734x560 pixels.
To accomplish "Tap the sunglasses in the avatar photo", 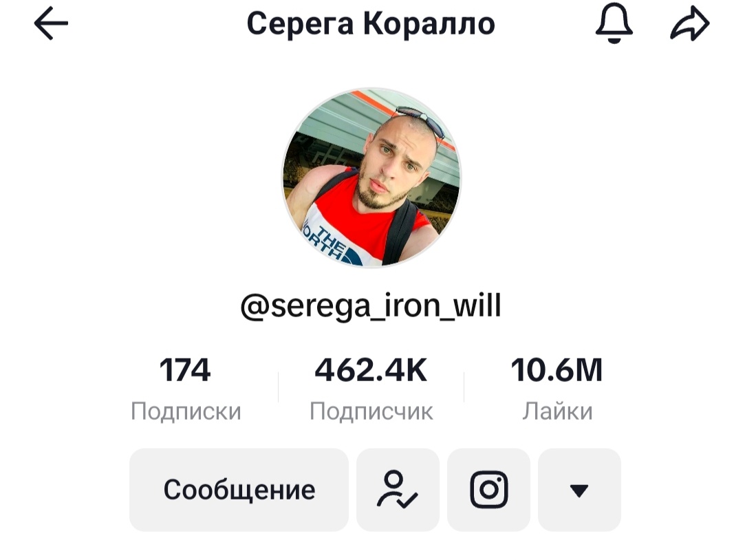I will tap(420, 121).
